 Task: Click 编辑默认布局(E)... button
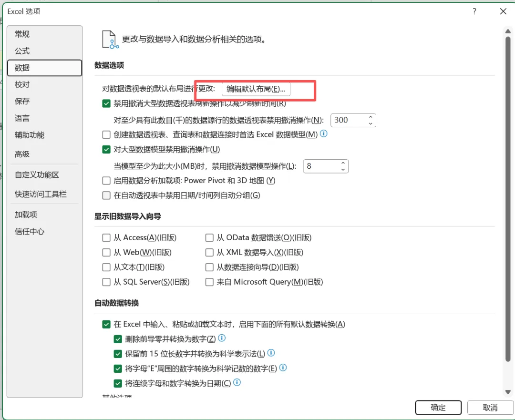[256, 89]
